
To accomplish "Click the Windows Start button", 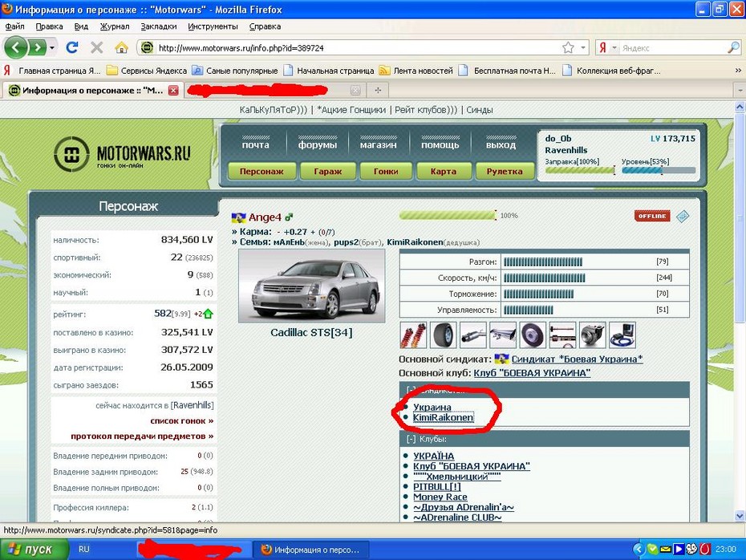I will 34,550.
